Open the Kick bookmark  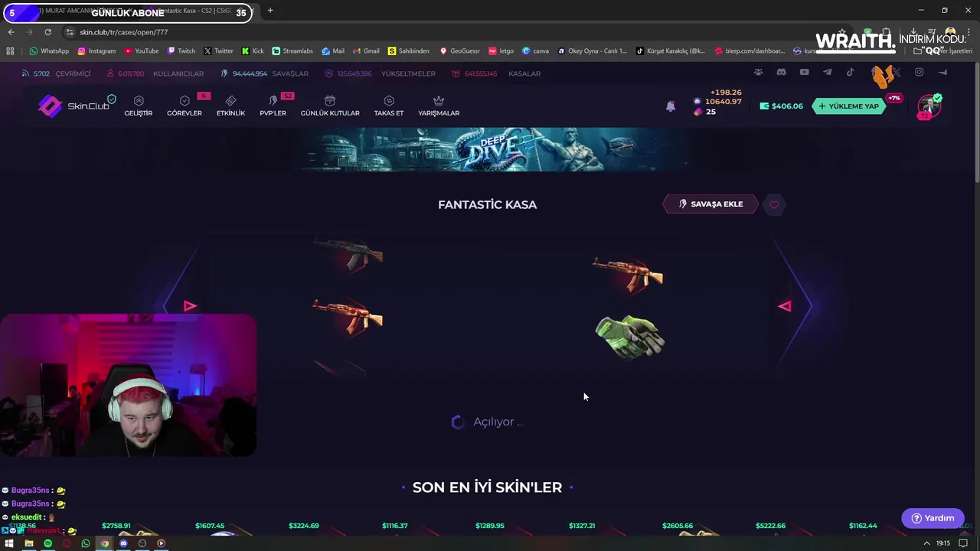(253, 51)
